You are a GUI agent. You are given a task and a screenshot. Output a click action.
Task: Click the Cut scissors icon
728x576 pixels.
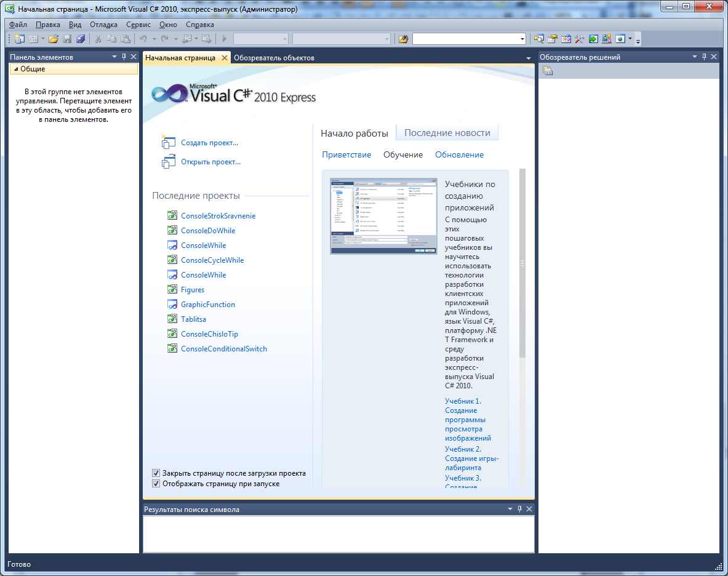click(98, 39)
